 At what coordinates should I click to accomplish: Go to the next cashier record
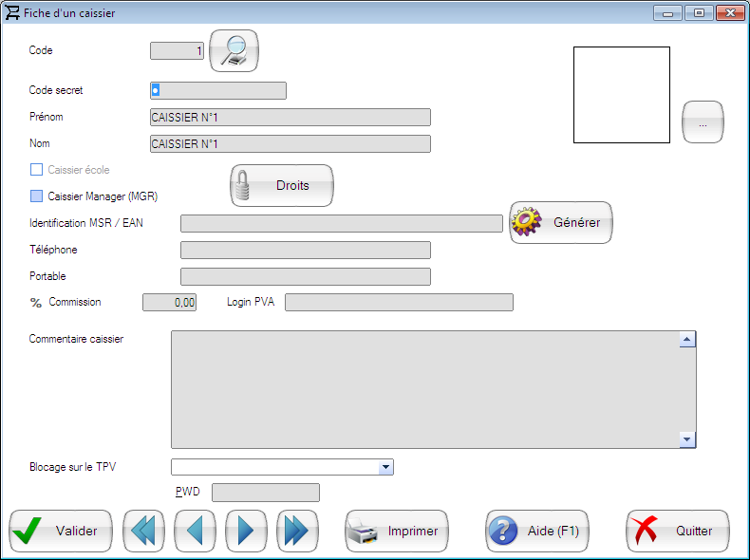tap(245, 531)
